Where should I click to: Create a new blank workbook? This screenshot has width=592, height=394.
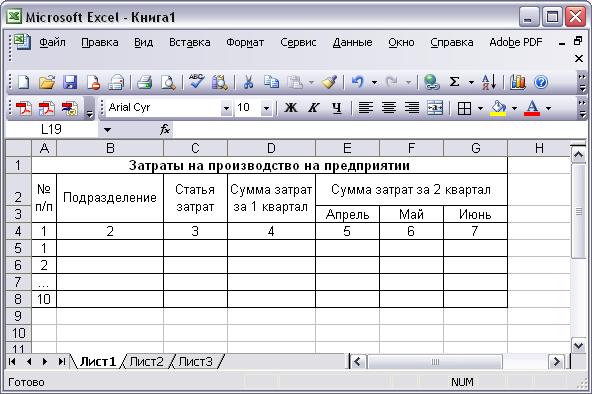[x=23, y=82]
